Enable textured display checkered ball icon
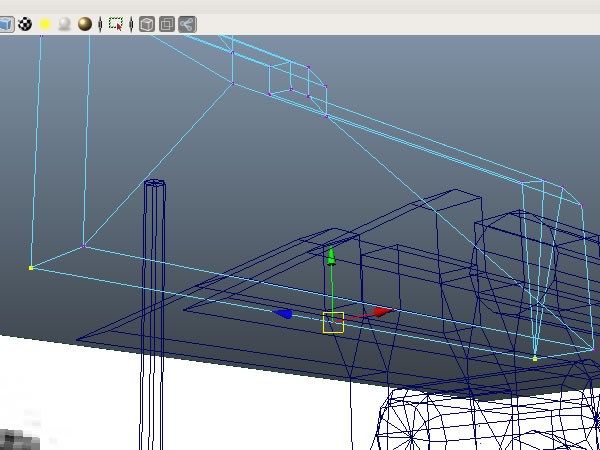This screenshot has height=450, width=600. (25, 24)
